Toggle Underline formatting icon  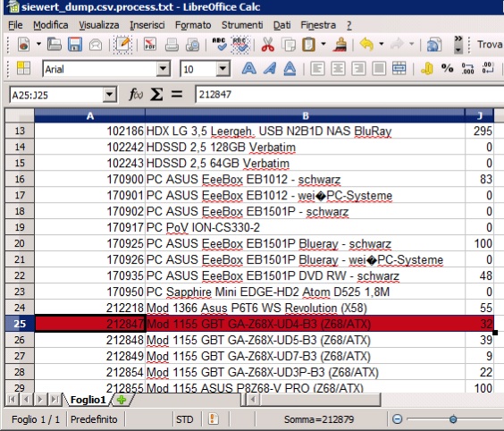(290, 69)
